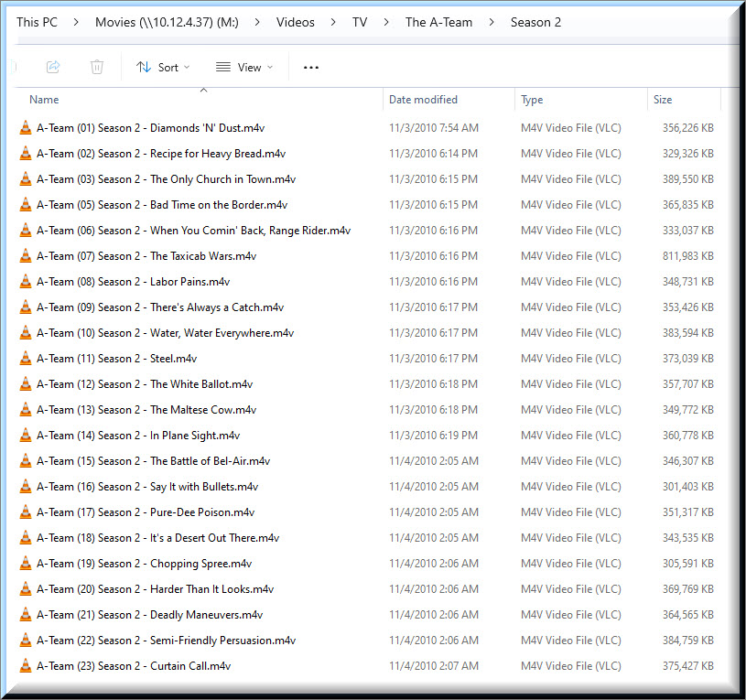
Task: Click the VLC icon for Labor Pains
Action: click(26, 282)
